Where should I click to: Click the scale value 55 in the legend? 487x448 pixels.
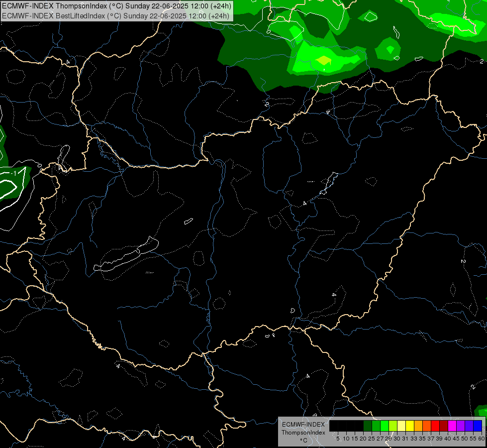(473, 439)
